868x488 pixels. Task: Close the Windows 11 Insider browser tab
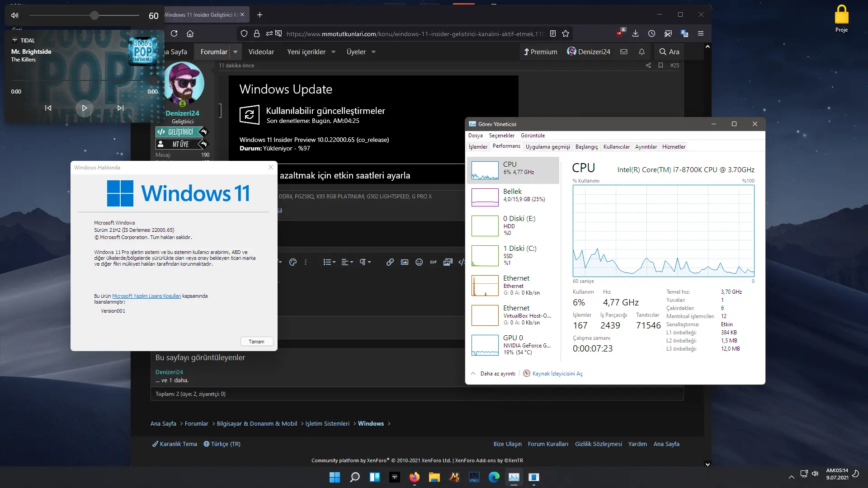tap(242, 15)
